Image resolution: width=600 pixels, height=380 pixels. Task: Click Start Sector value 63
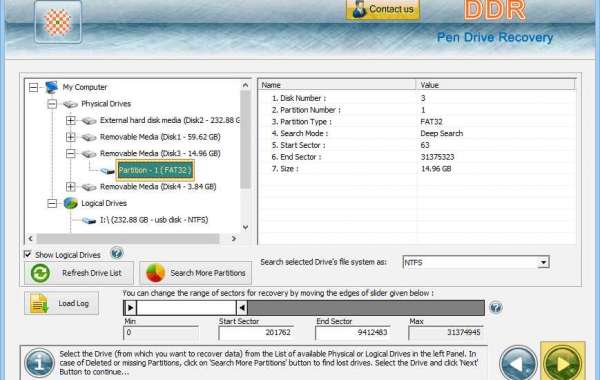click(425, 145)
